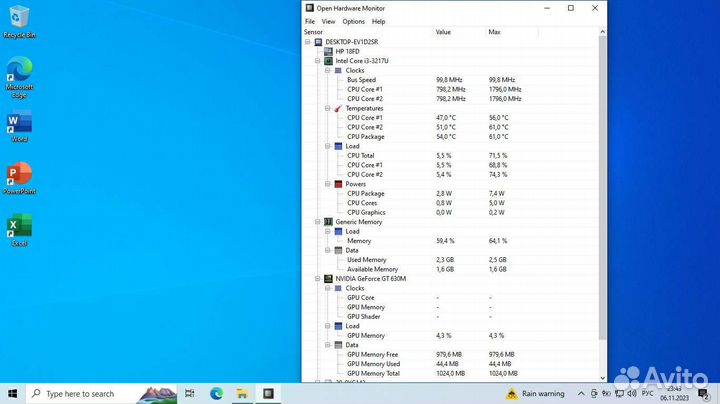Click the vertical scrollbar thumb
The height and width of the screenshot is (404, 720).
click(x=602, y=188)
